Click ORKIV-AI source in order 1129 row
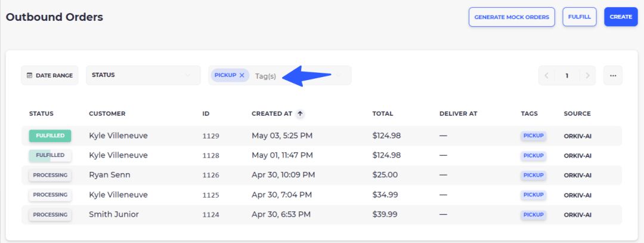This screenshot has height=243, width=644. [x=577, y=136]
